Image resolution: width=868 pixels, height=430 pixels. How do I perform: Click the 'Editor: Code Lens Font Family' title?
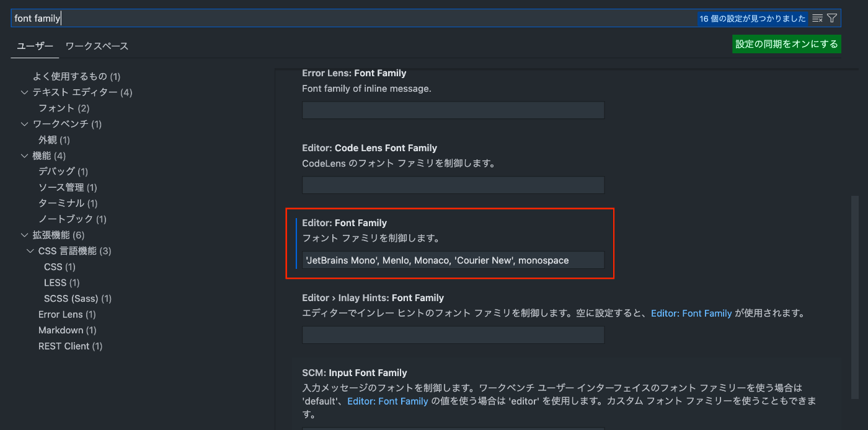coord(370,148)
